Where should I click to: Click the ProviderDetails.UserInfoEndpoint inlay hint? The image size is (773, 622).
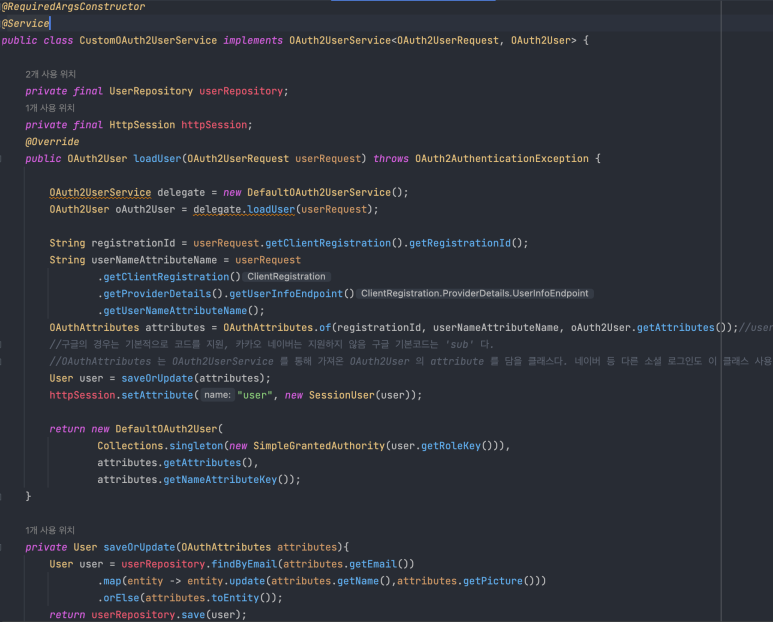point(475,294)
